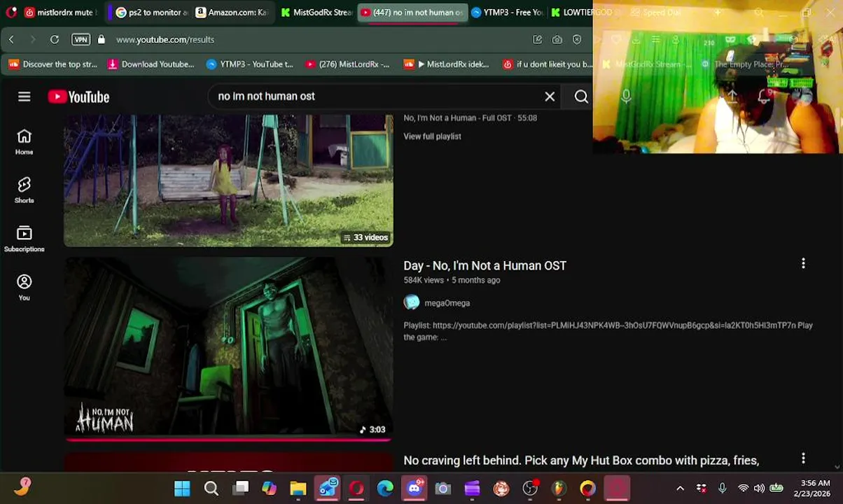843x504 pixels.
Task: Switch to Amazon.com browser tab
Action: point(233,12)
